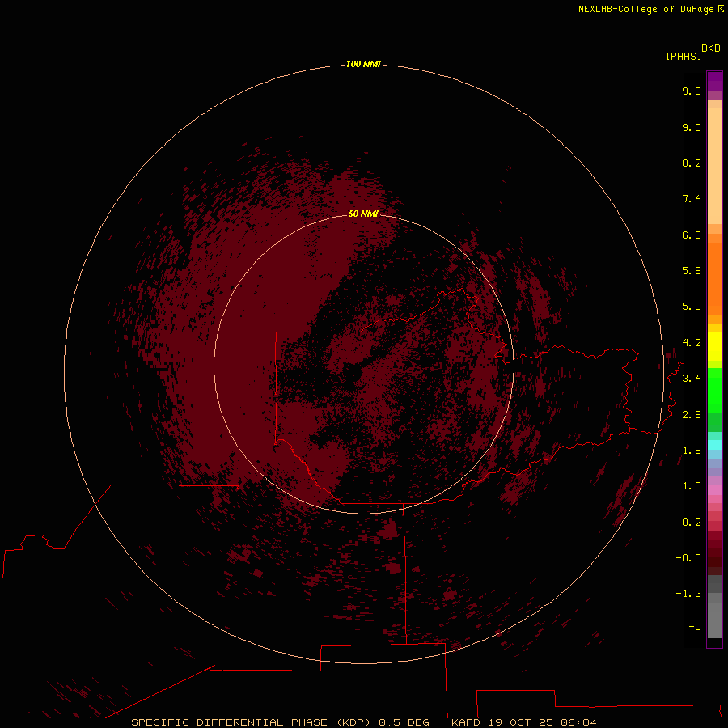This screenshot has width=728, height=728.
Task: Click the purple top of color scale
Action: click(x=714, y=81)
